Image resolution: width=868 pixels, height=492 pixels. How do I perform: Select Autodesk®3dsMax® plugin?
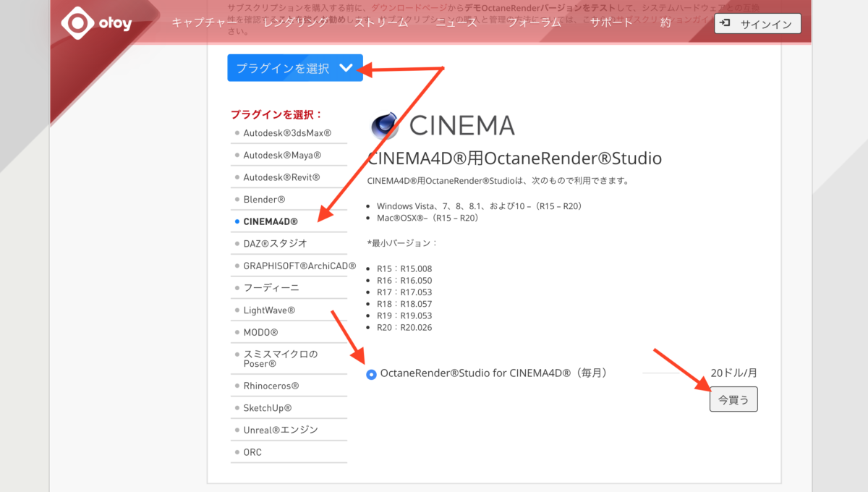289,133
